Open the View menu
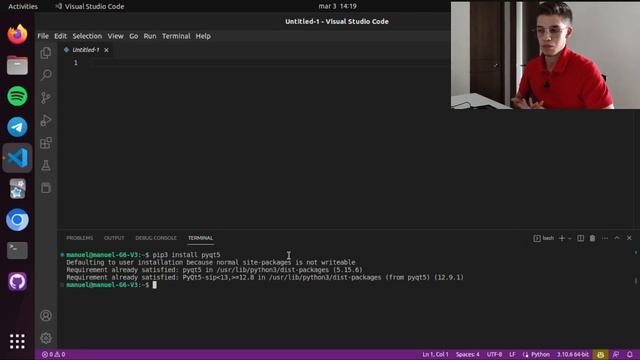640x360 pixels. coord(116,36)
